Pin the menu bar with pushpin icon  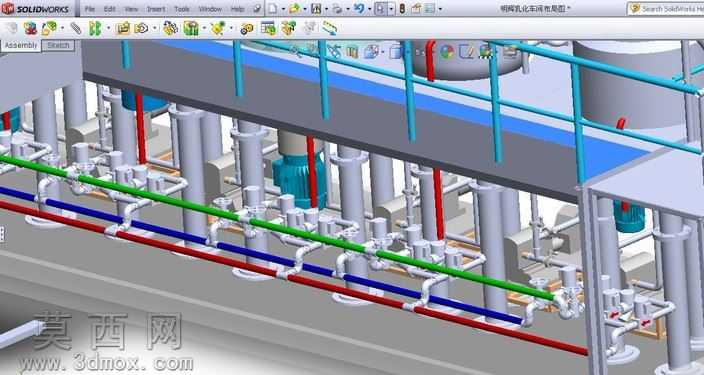(257, 9)
